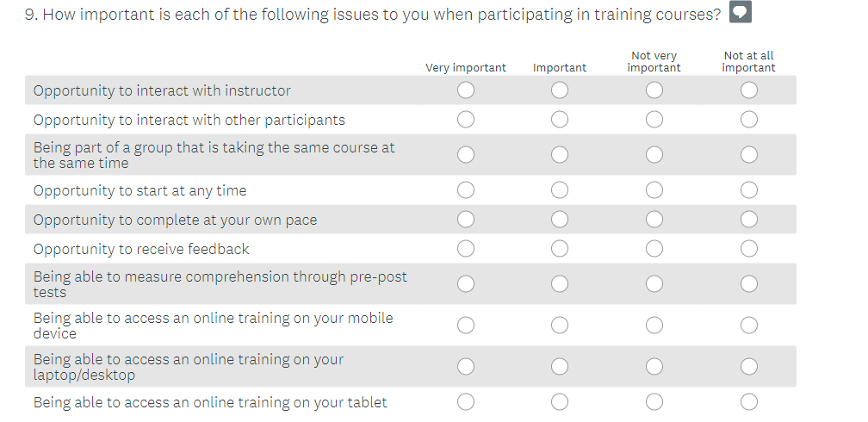Mark tablet access as Important
Screen dimensions: 868x422
(560, 402)
